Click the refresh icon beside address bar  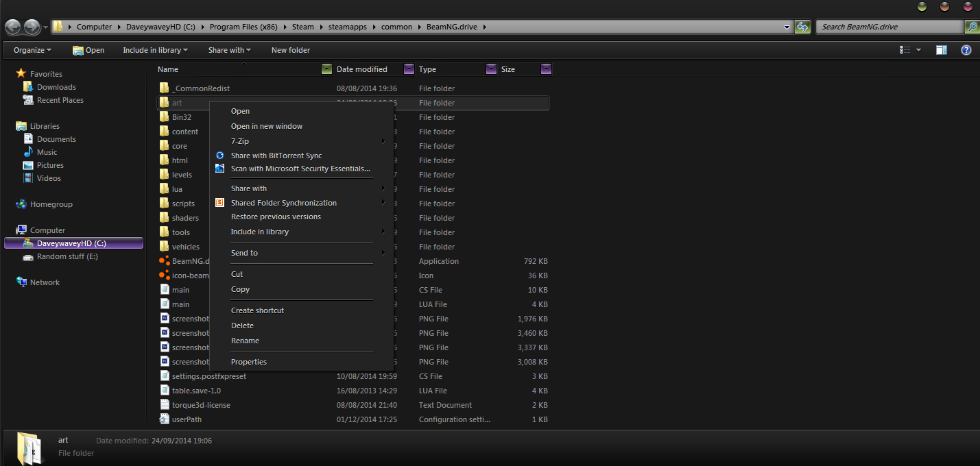[x=802, y=27]
